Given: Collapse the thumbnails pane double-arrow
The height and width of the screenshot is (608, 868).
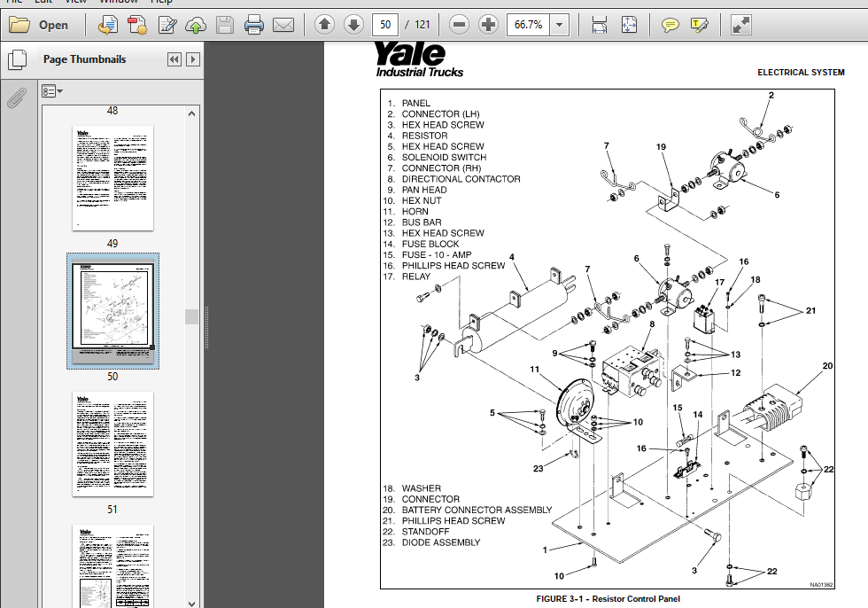Looking at the screenshot, I should [x=174, y=59].
